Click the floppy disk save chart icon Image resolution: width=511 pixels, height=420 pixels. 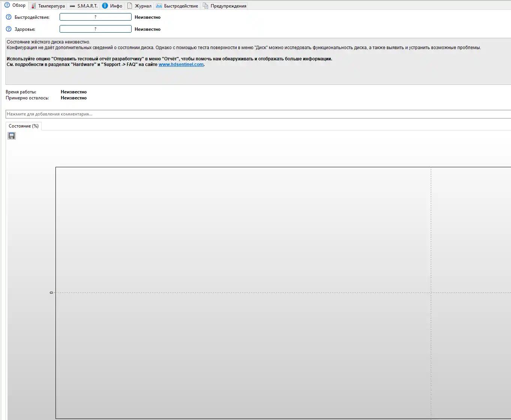12,136
